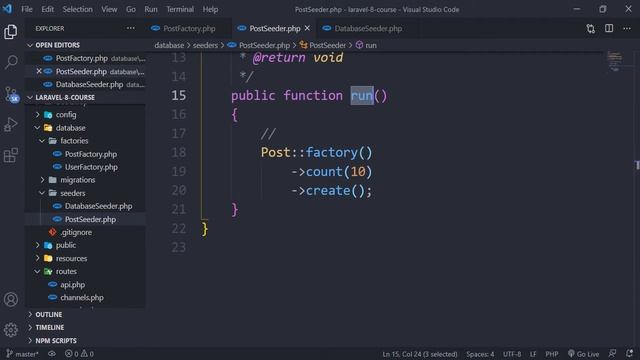Open the Source Control view

coord(11,94)
